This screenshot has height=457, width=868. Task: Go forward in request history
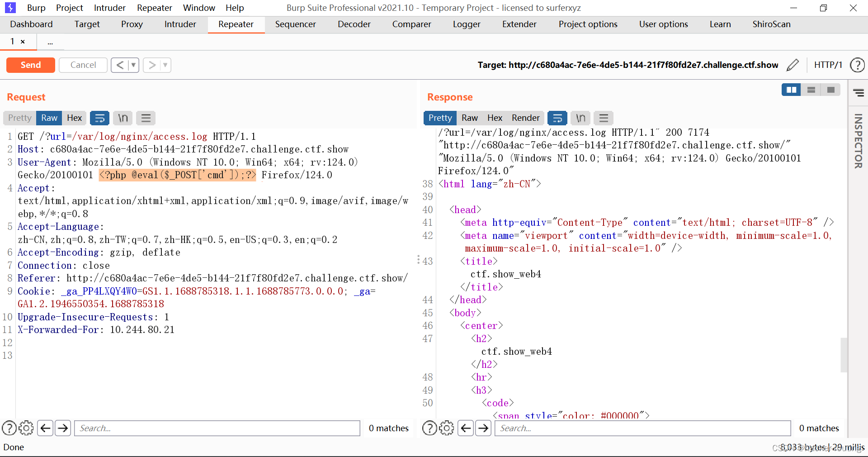(x=152, y=65)
